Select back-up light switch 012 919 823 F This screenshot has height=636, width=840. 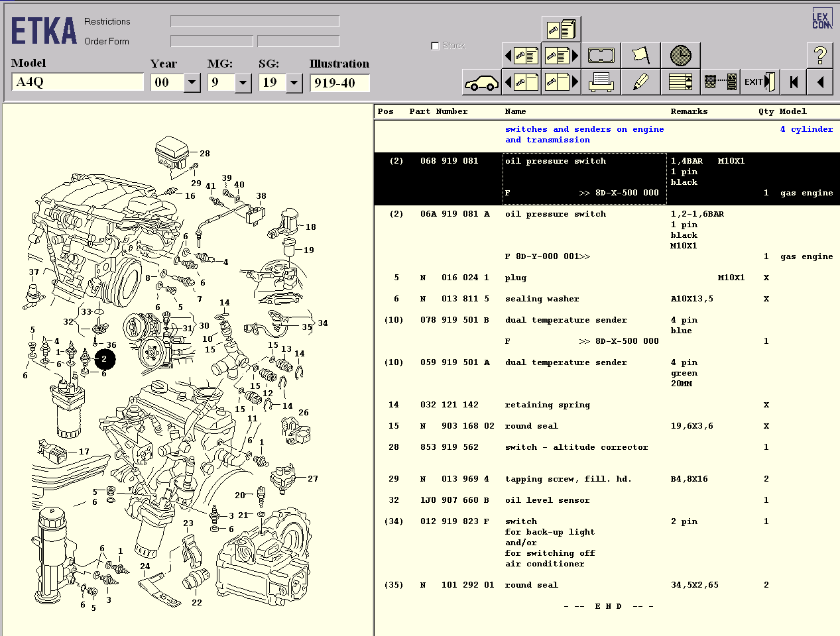click(607, 543)
